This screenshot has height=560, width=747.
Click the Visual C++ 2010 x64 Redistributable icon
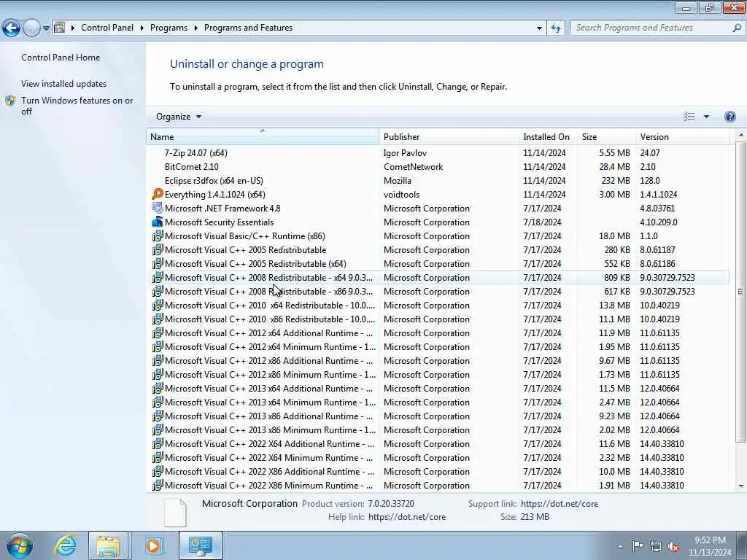pos(158,305)
